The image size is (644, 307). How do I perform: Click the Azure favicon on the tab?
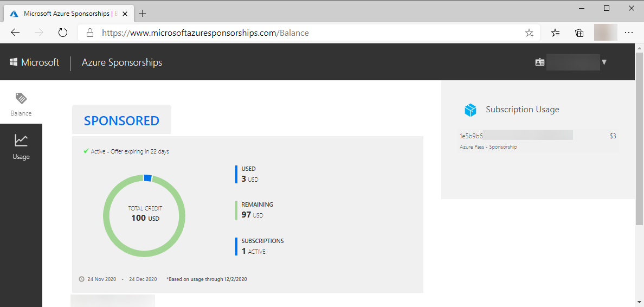click(14, 13)
